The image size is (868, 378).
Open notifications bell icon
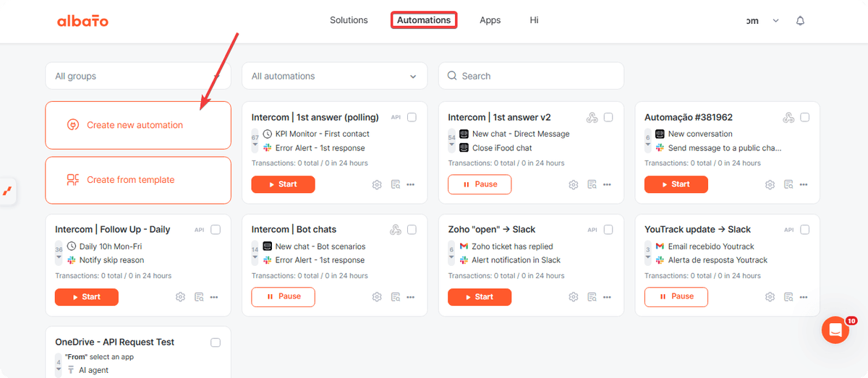[x=800, y=21]
